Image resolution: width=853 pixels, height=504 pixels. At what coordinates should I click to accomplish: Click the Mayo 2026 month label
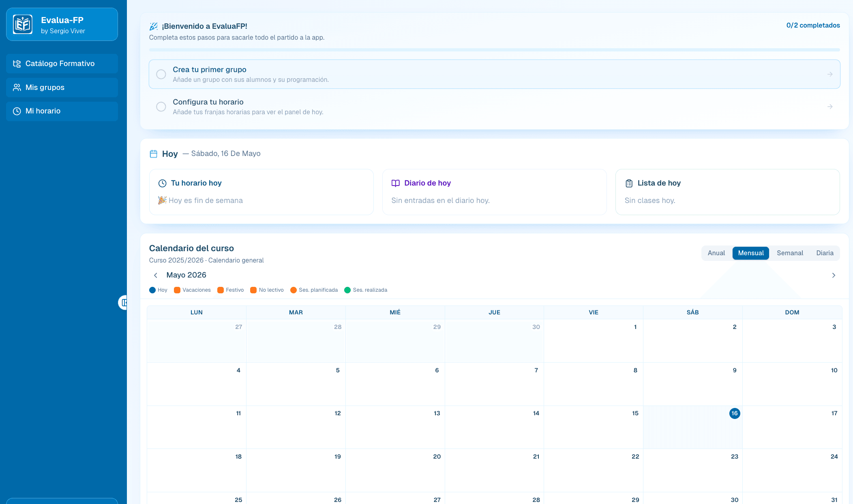point(186,275)
